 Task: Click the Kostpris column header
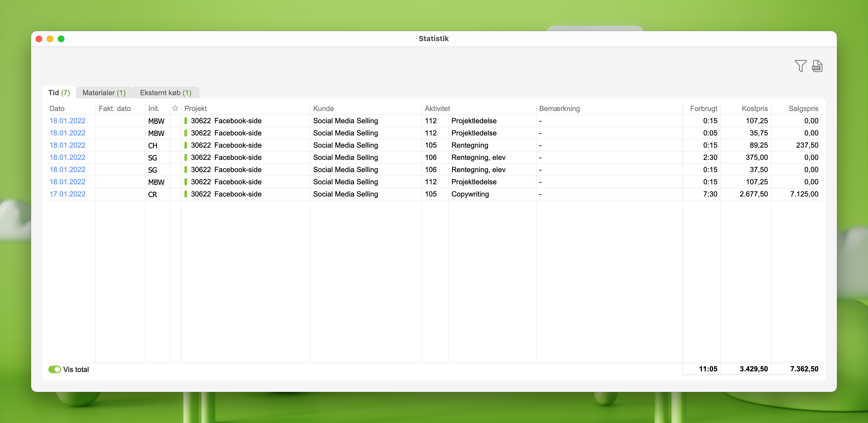[754, 109]
